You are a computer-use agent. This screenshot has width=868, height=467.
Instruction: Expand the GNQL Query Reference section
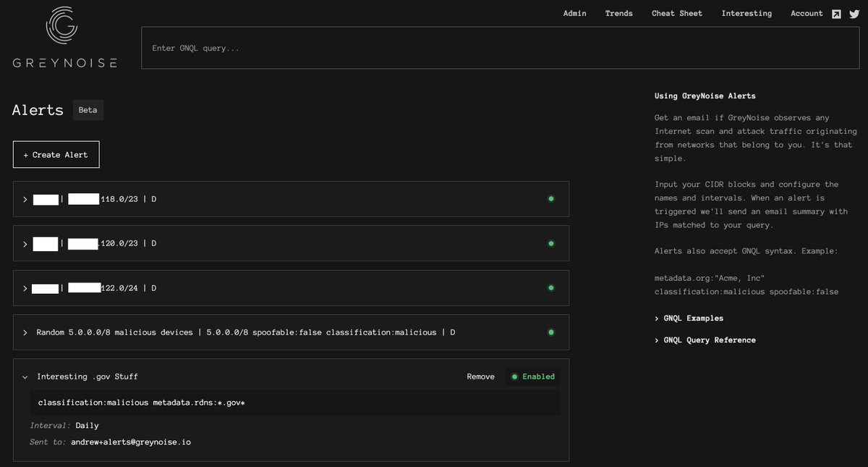(705, 340)
